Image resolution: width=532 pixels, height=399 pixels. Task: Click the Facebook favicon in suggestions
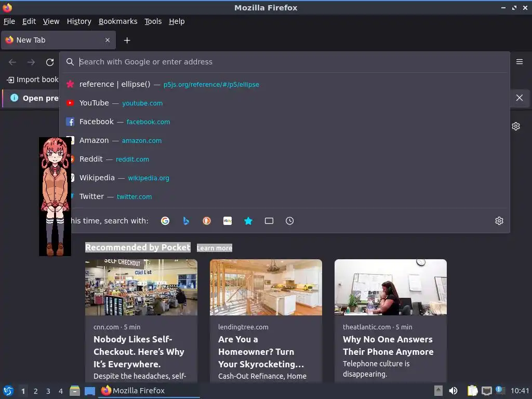click(x=70, y=122)
